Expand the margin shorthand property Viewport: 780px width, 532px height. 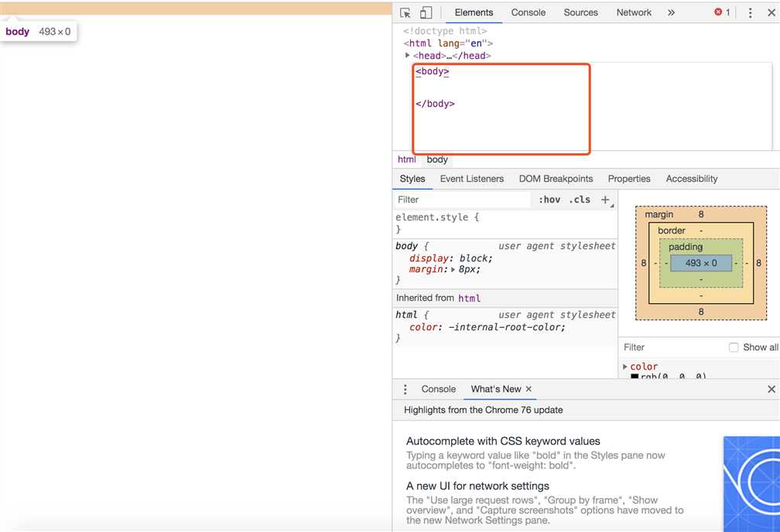click(453, 269)
